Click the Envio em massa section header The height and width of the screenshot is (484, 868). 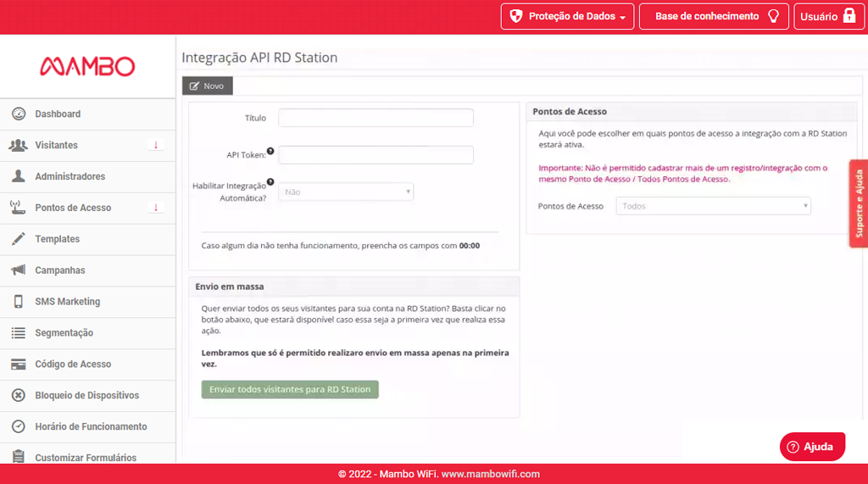pos(354,287)
